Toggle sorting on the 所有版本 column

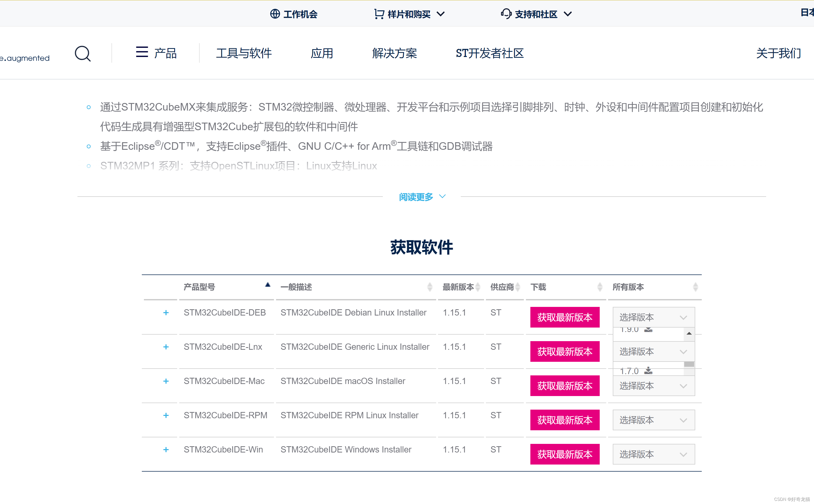695,287
